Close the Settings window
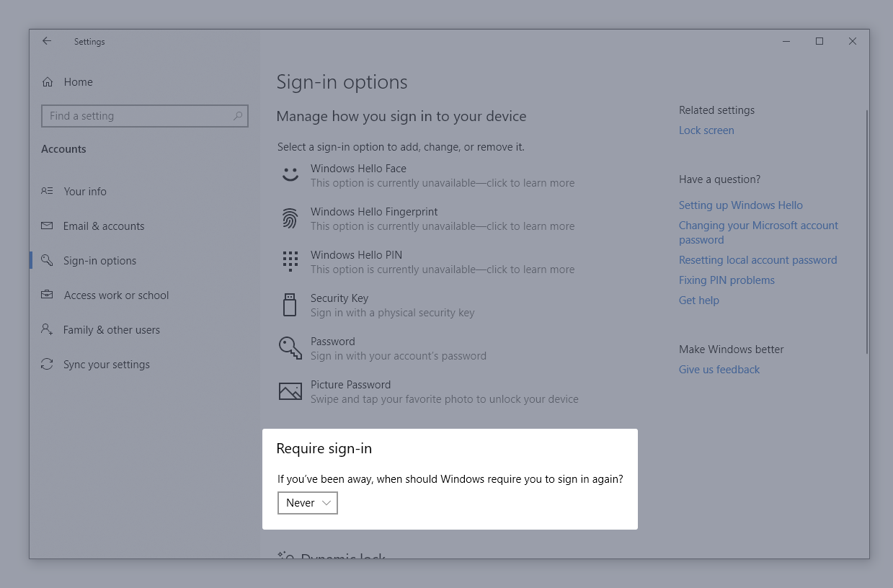Image resolution: width=893 pixels, height=588 pixels. pyautogui.click(x=853, y=42)
